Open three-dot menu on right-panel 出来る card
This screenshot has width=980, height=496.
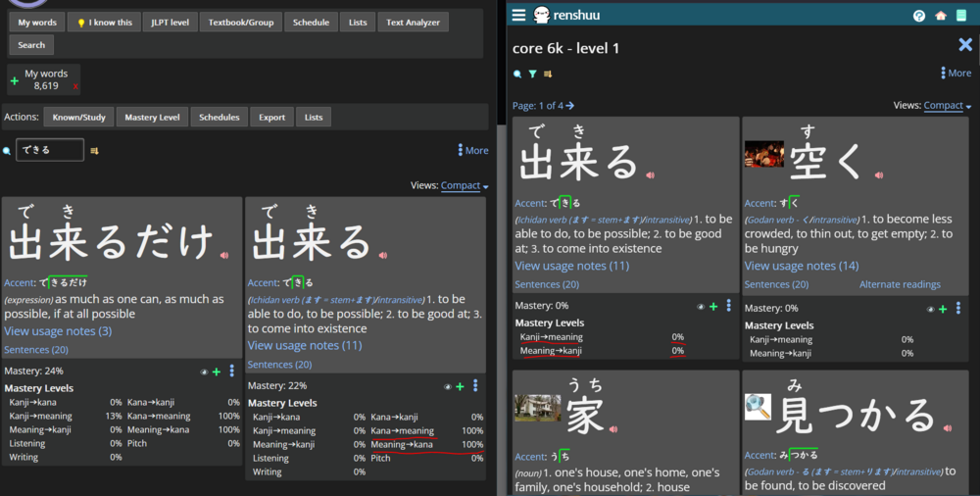(729, 305)
